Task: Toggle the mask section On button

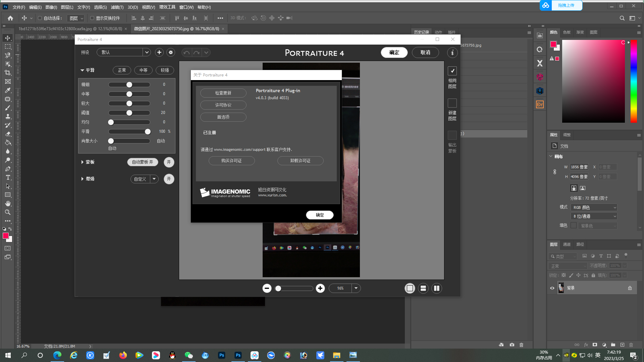Action: coord(169,162)
